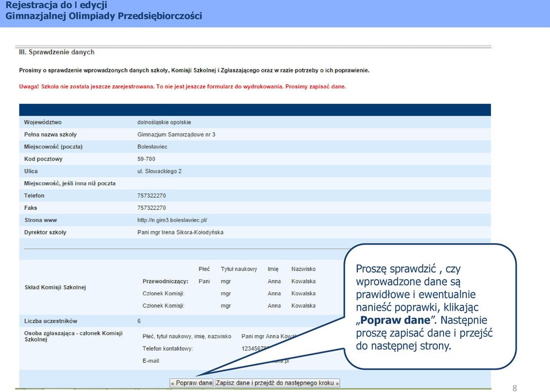Click the Telefon kontaktowy: label

(168, 348)
